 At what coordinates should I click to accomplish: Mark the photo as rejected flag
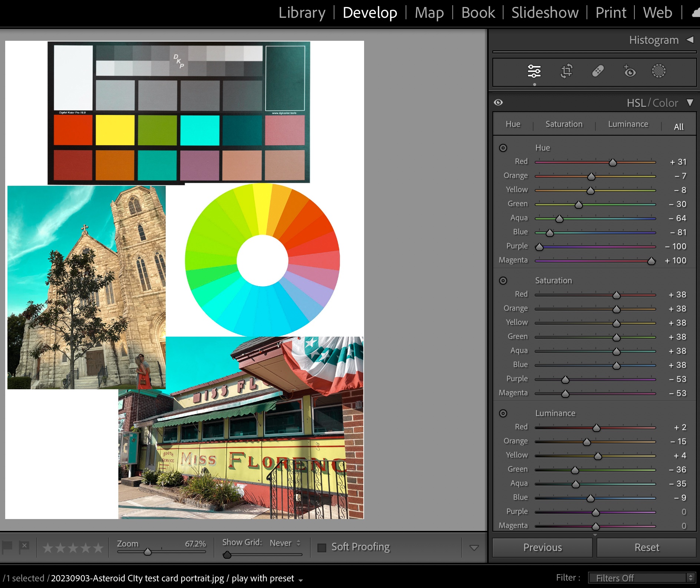click(24, 547)
